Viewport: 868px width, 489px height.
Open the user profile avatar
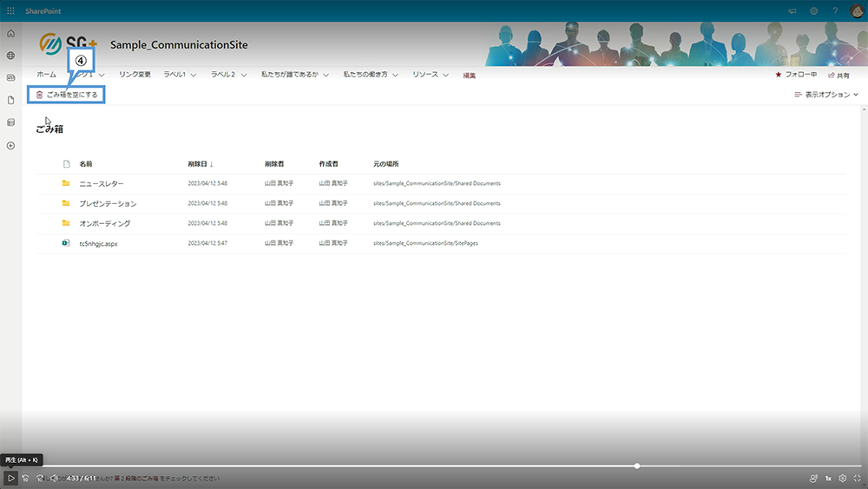857,11
